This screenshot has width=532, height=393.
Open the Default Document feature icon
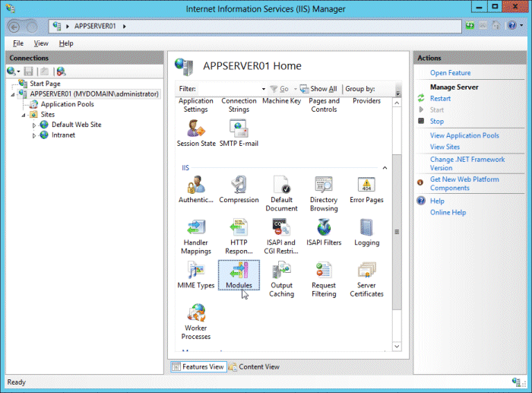click(281, 193)
